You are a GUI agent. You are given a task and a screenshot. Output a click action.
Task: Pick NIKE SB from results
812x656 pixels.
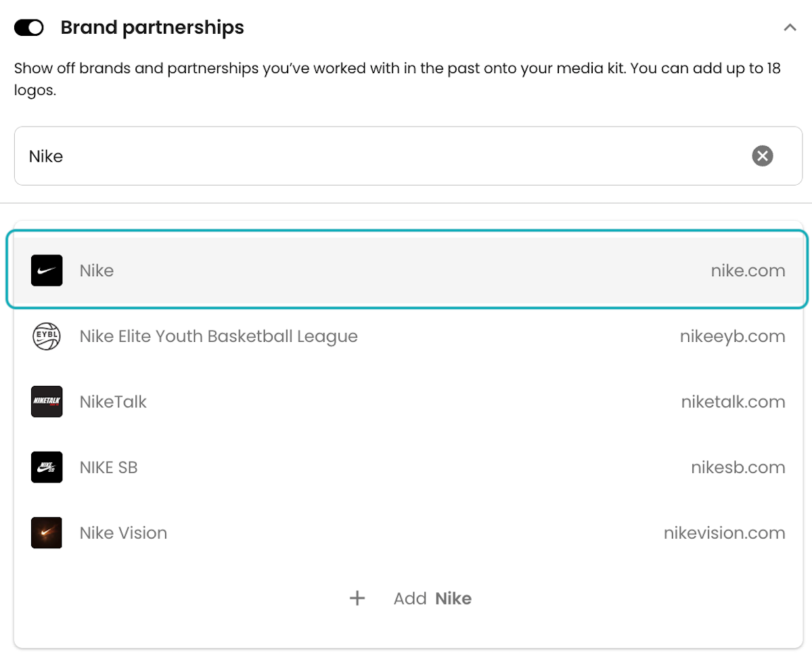[x=407, y=467]
